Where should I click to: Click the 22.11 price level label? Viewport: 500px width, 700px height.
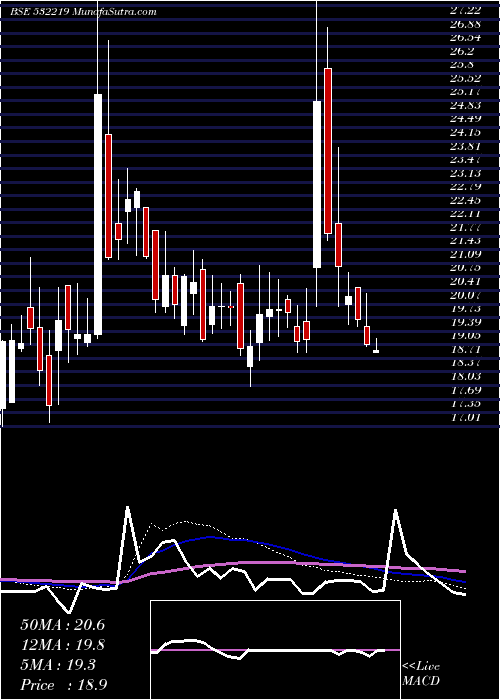coord(465,213)
